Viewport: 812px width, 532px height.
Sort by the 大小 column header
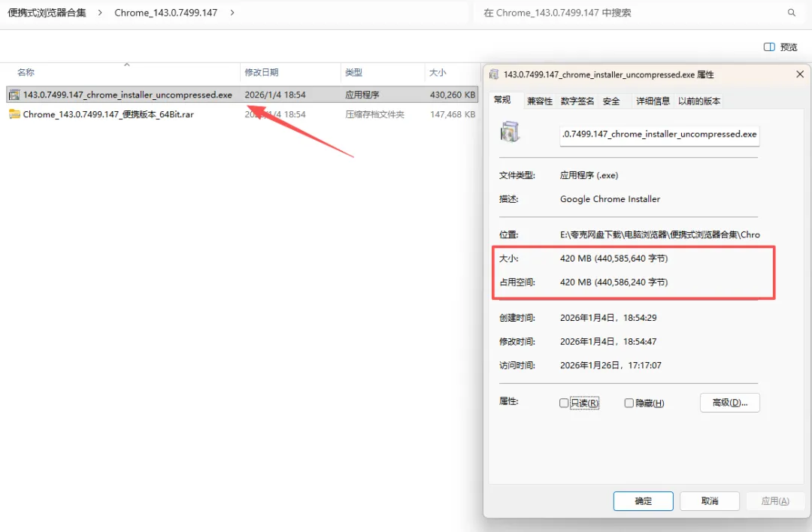[x=450, y=72]
